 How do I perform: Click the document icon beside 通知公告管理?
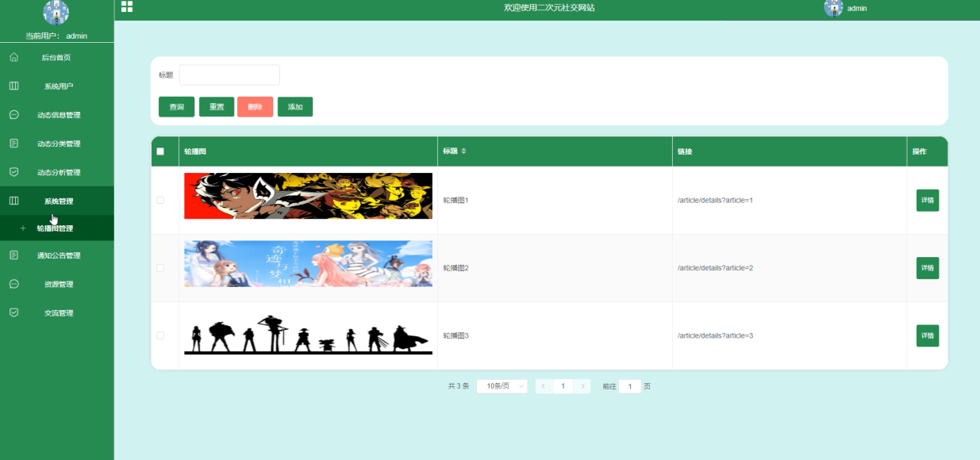point(13,255)
